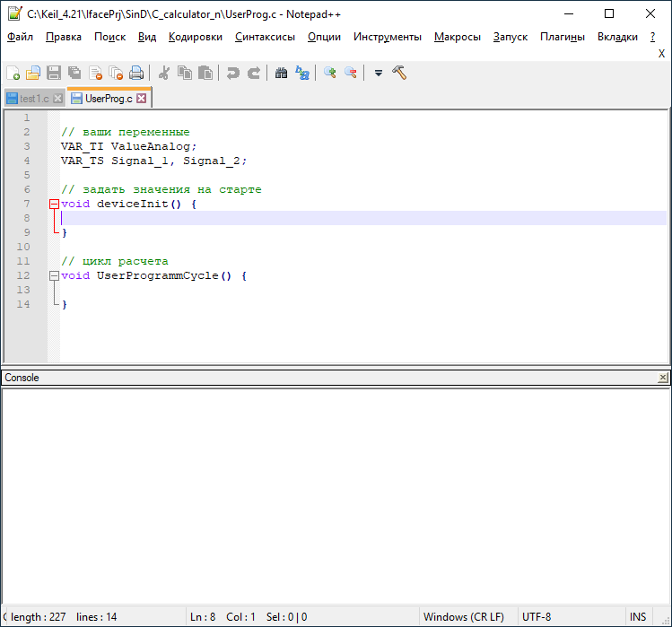Viewport: 672px width, 627px height.
Task: Open the Кодировки menu
Action: 195,37
